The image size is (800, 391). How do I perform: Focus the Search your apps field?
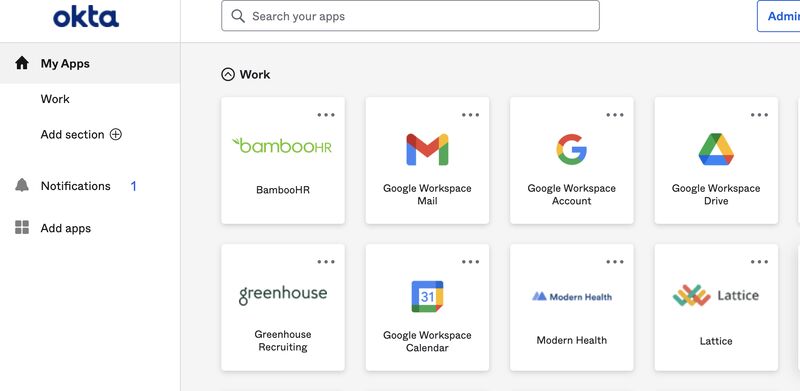pos(410,16)
